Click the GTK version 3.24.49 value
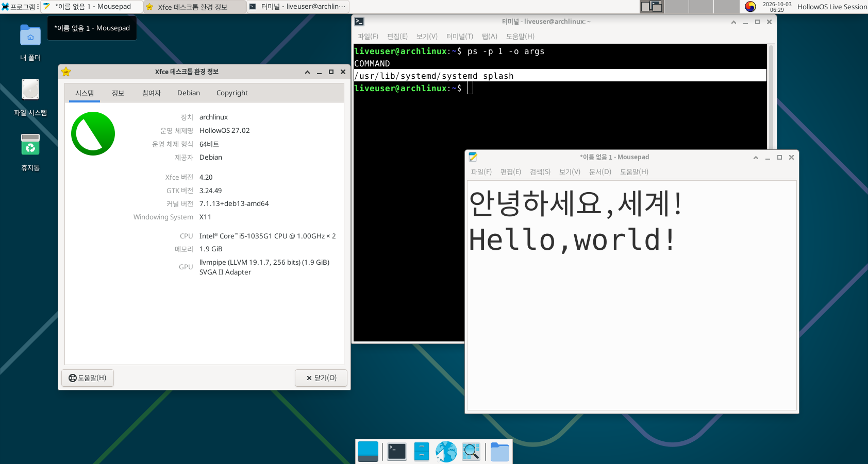The height and width of the screenshot is (464, 868). tap(210, 191)
